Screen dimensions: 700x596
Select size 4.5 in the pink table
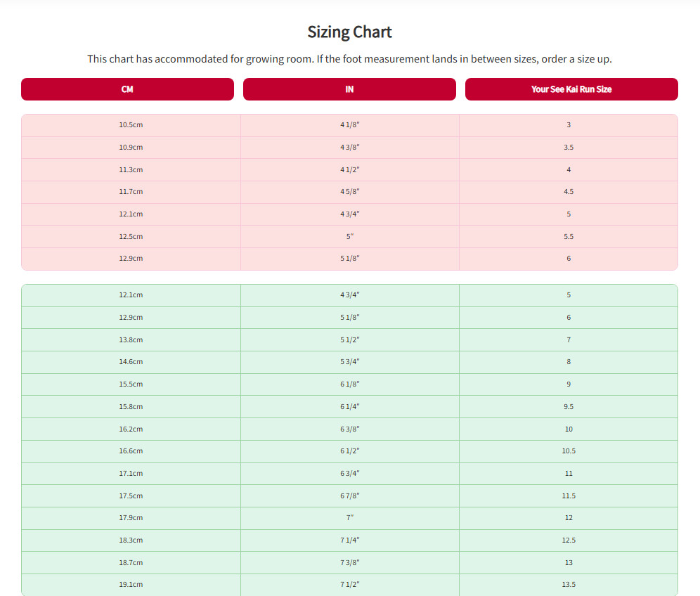569,192
